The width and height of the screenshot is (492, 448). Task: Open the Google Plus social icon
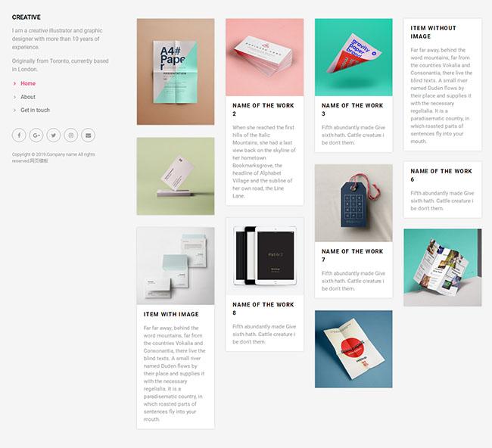(x=36, y=135)
